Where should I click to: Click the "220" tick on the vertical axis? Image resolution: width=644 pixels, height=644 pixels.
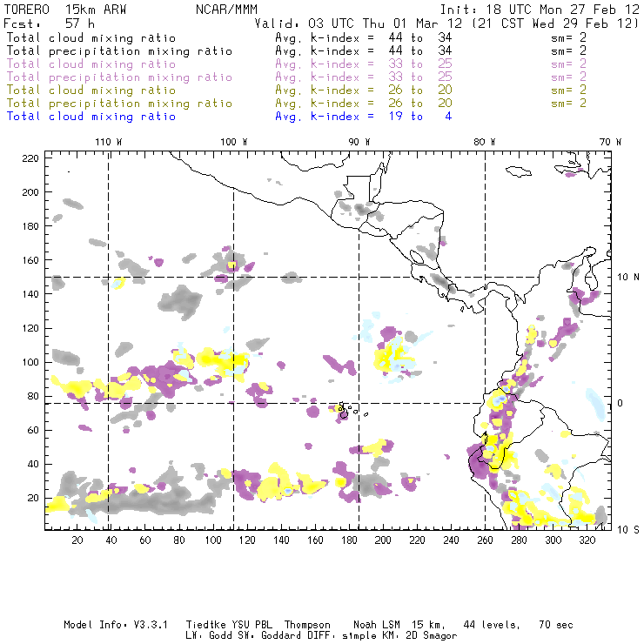[x=30, y=158]
